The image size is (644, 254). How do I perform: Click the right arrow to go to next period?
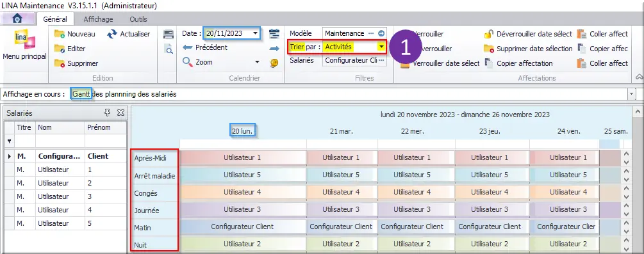pos(274,49)
